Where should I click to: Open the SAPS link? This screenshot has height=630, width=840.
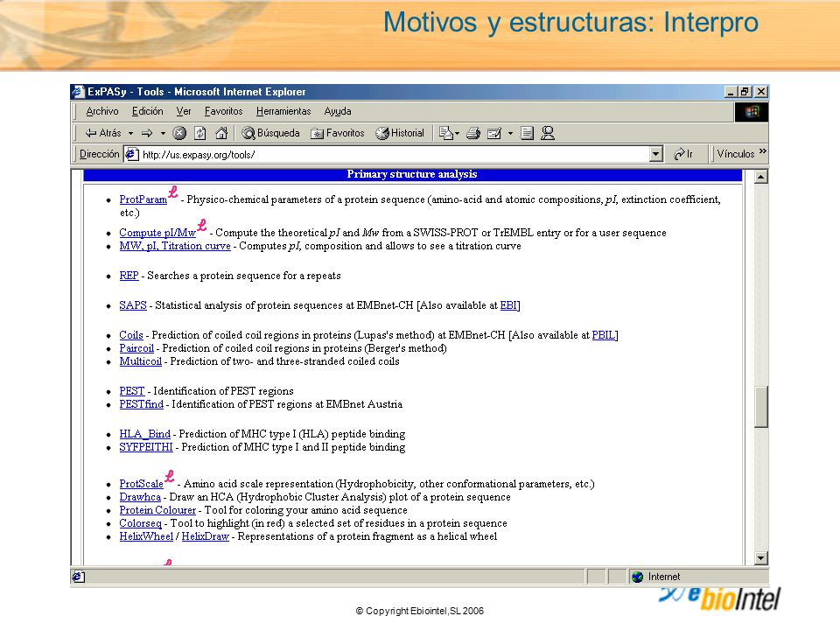click(x=133, y=305)
